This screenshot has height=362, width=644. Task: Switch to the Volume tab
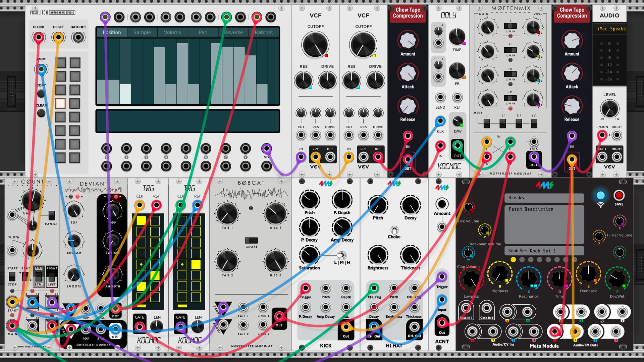173,32
